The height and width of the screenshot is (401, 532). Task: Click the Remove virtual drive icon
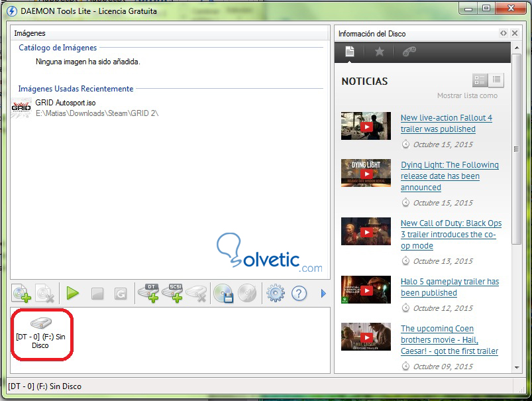click(x=196, y=293)
